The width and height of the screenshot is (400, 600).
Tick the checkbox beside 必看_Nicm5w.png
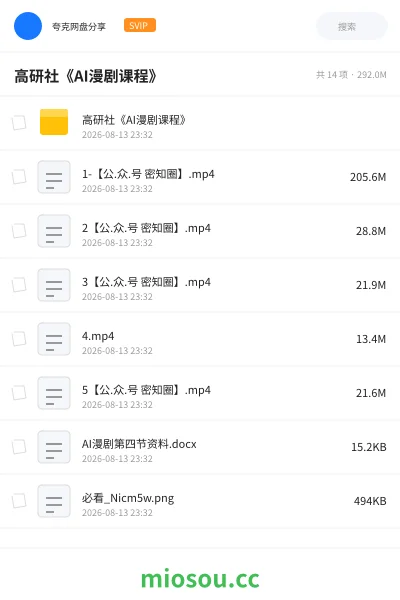19,501
